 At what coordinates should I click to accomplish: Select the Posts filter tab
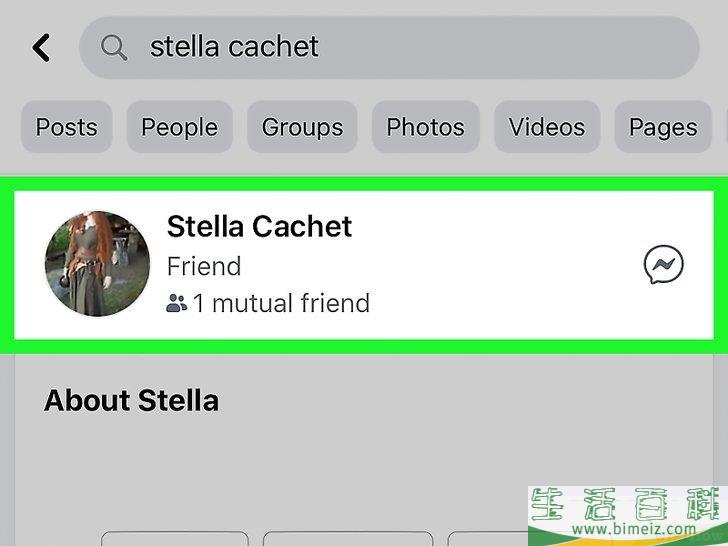(x=66, y=127)
